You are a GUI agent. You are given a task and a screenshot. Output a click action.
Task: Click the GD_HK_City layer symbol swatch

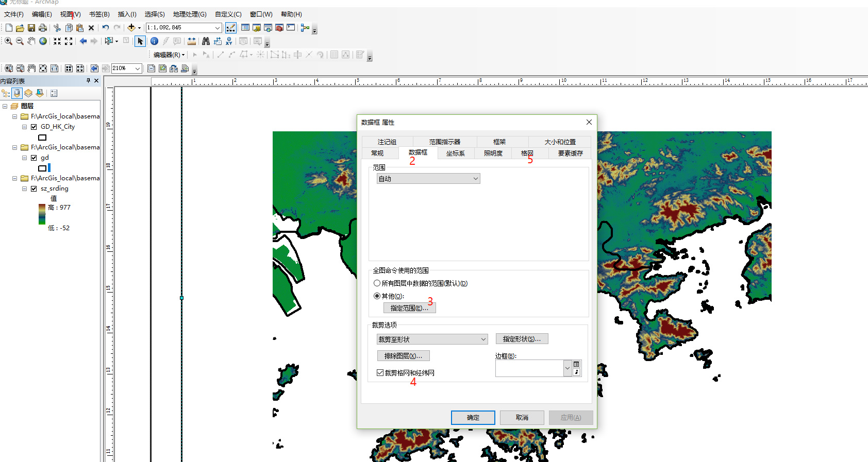tap(42, 138)
